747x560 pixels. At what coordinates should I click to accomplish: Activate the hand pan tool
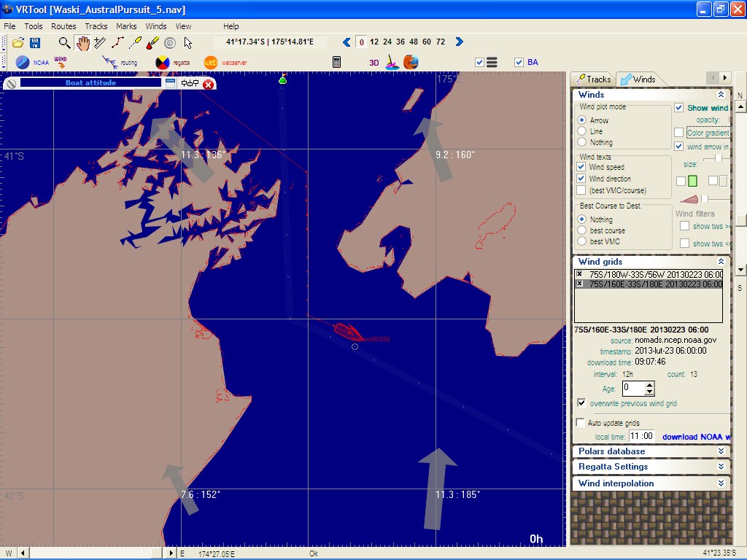pyautogui.click(x=82, y=43)
